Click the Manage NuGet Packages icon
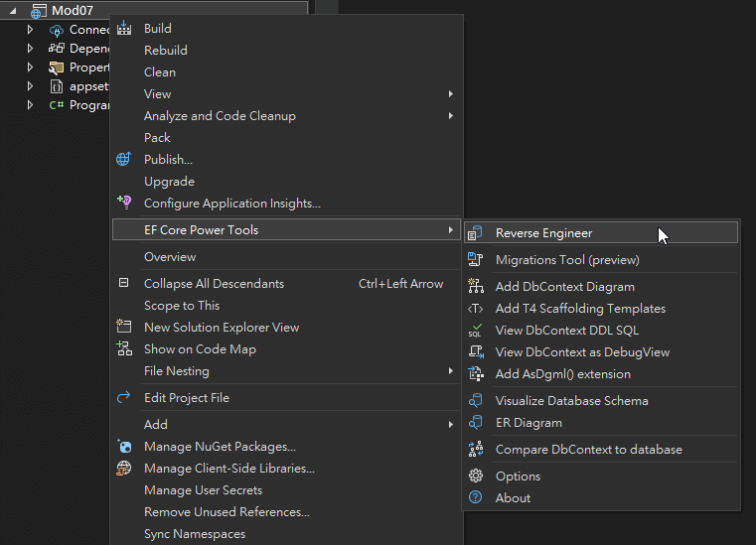 click(x=124, y=447)
